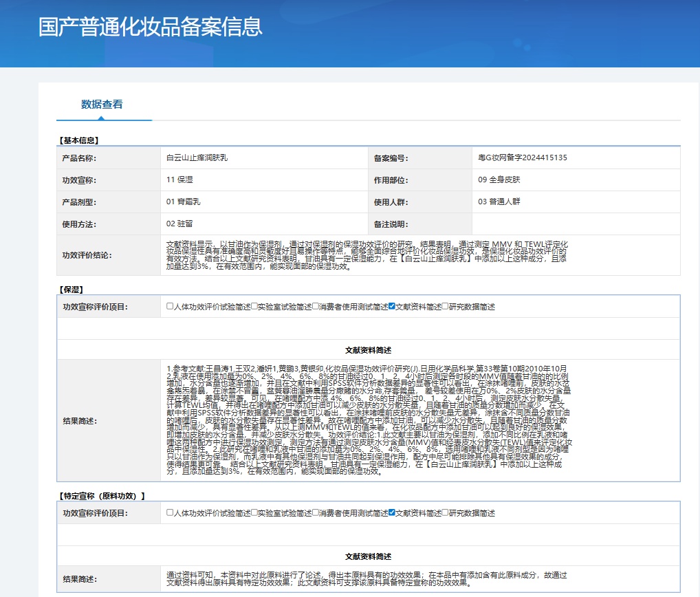Click the 保湿 literature reference result paragraph

pos(369,420)
